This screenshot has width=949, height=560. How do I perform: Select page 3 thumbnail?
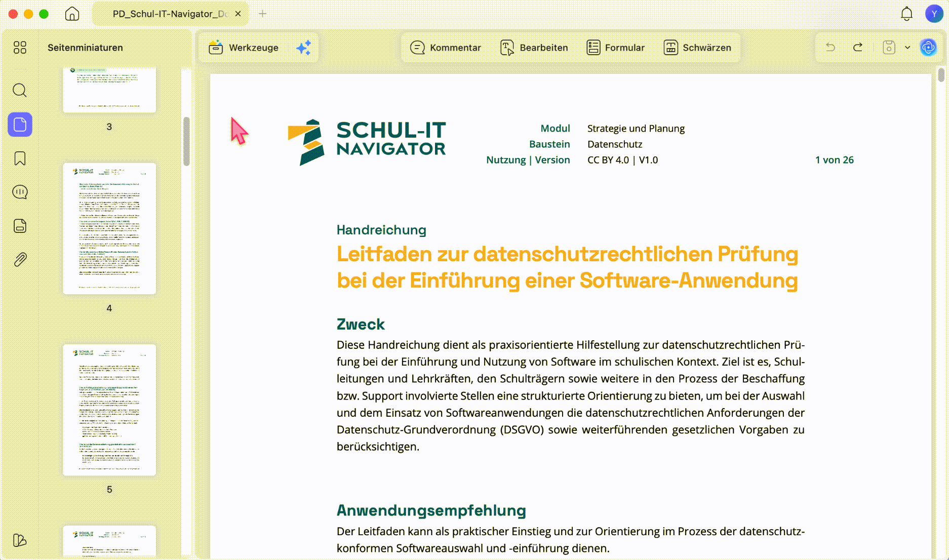(109, 90)
